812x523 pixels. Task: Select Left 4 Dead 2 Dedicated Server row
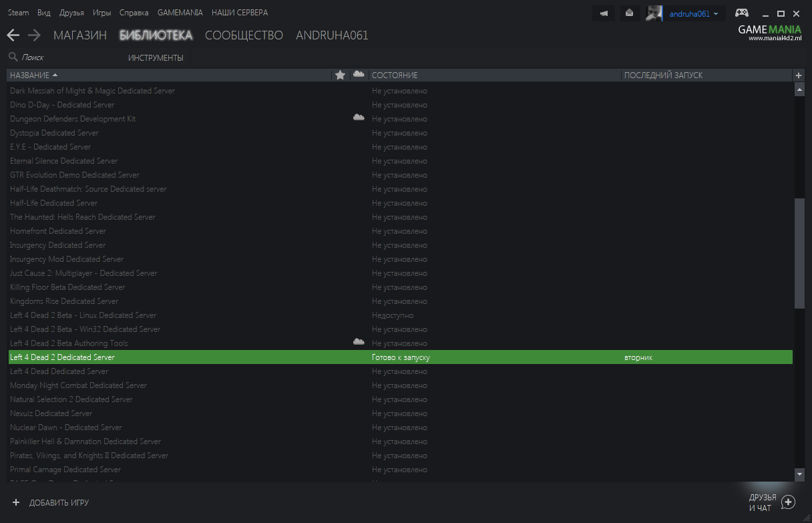tap(62, 357)
